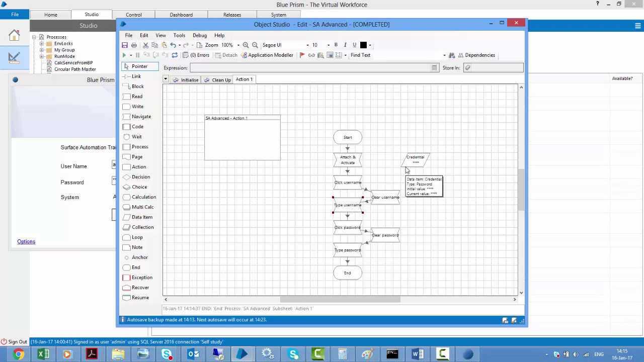The width and height of the screenshot is (644, 362).
Task: Click the binoculars Find icon
Action: coord(451,55)
